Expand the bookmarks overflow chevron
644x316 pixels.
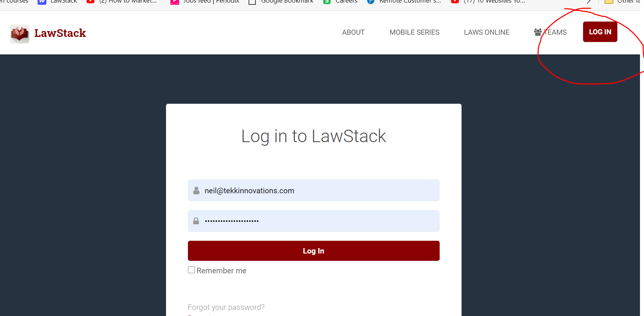[589, 1]
